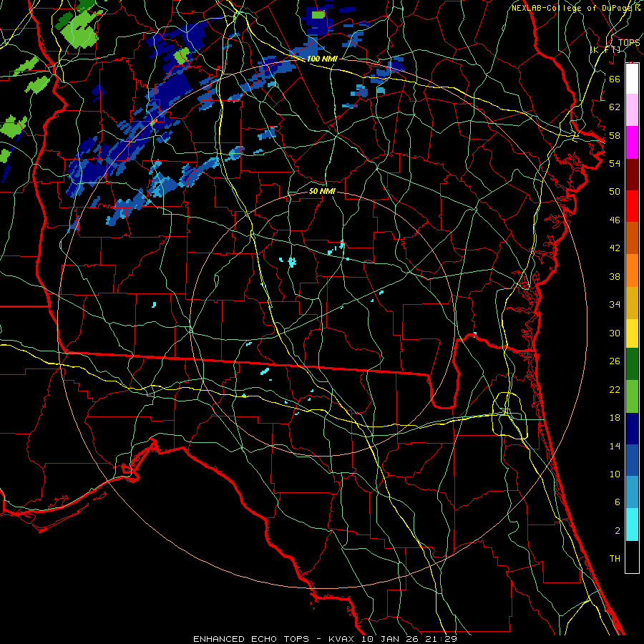644x644 pixels.
Task: Click the navy legend swatch near 14
Action: pos(632,429)
